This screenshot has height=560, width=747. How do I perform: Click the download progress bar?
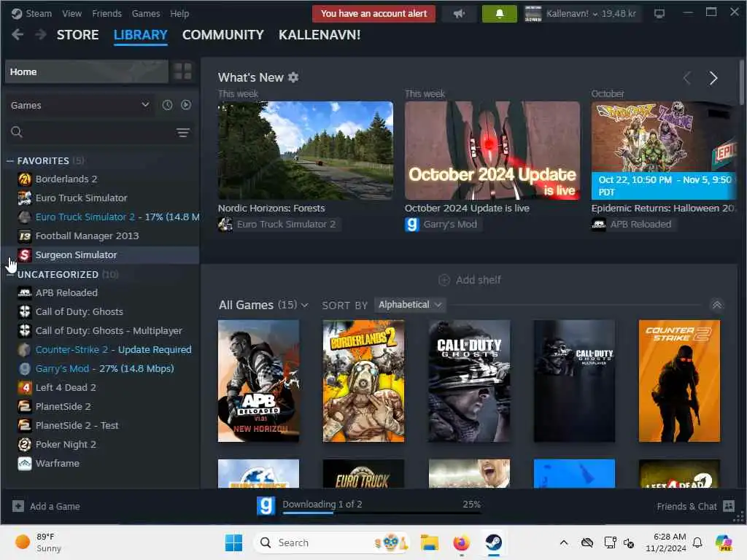[382, 513]
